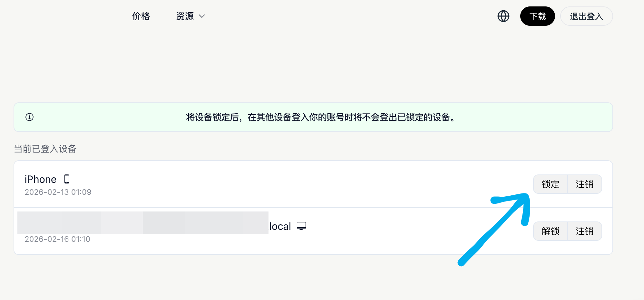Image resolution: width=644 pixels, height=300 pixels.
Task: Lock the iPhone device with 锁定
Action: tap(550, 184)
